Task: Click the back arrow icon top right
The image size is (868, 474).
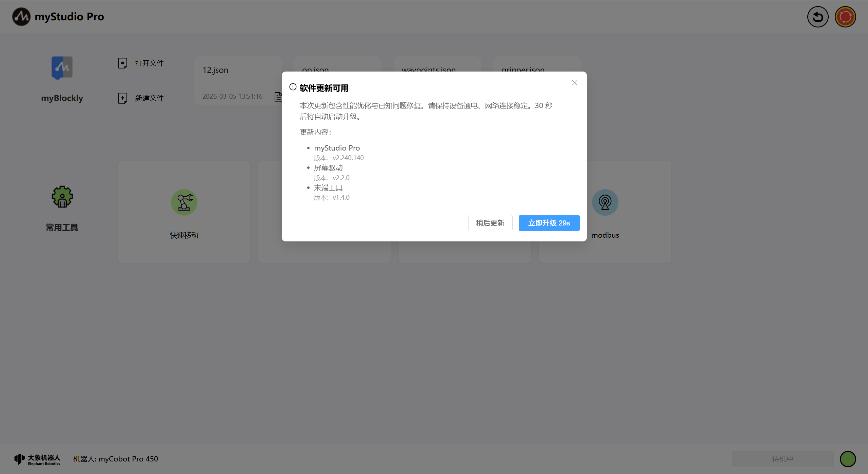Action: (817, 17)
